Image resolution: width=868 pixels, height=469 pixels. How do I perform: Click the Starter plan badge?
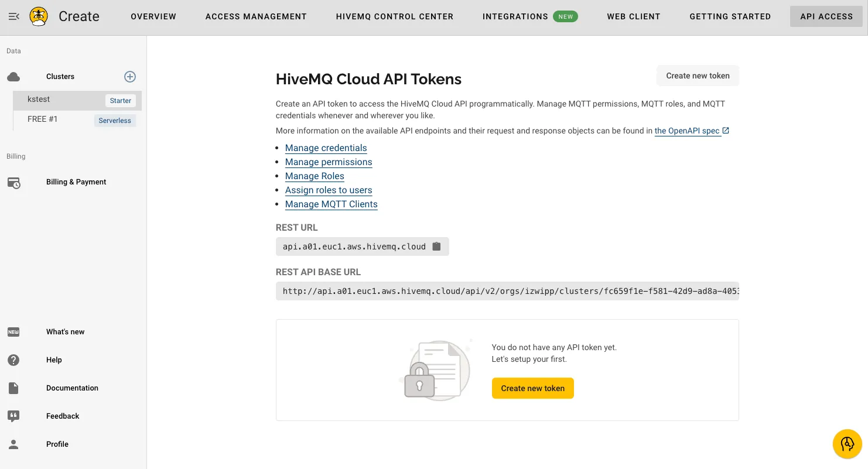tap(121, 101)
